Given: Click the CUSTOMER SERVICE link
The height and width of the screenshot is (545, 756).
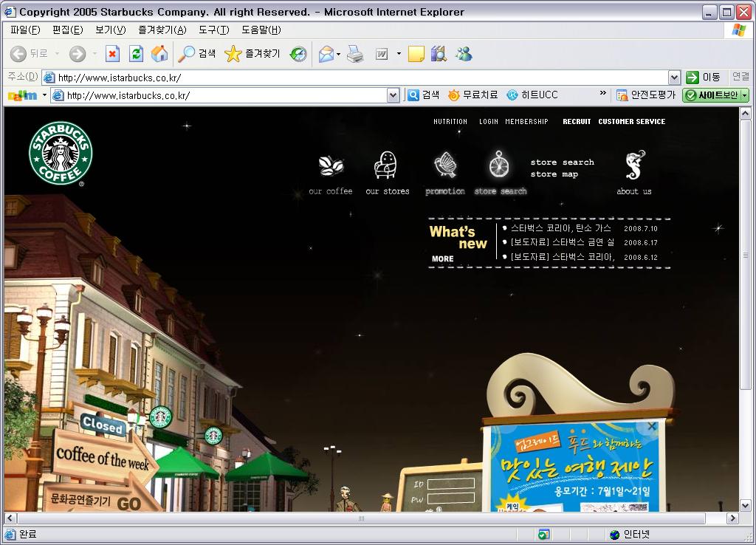Looking at the screenshot, I should coord(632,122).
